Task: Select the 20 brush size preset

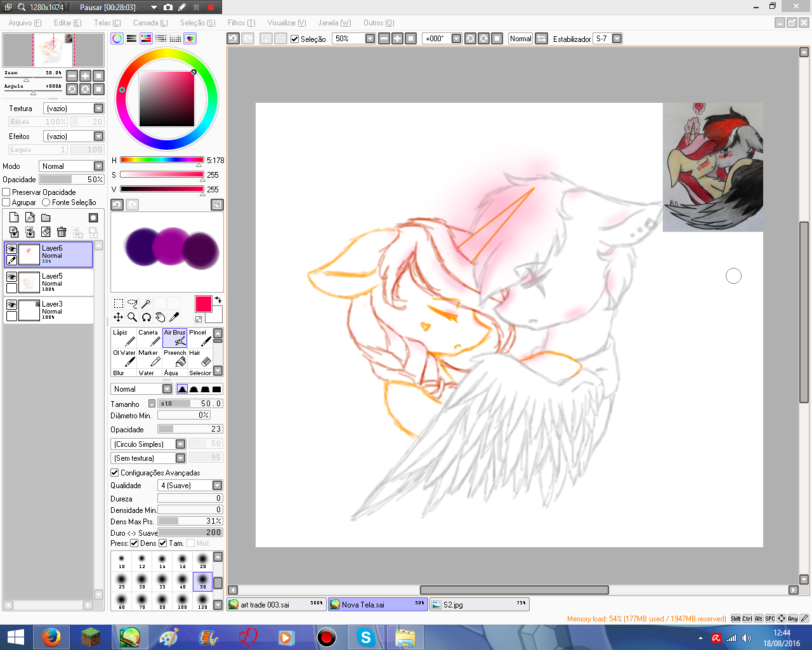Action: (202, 561)
